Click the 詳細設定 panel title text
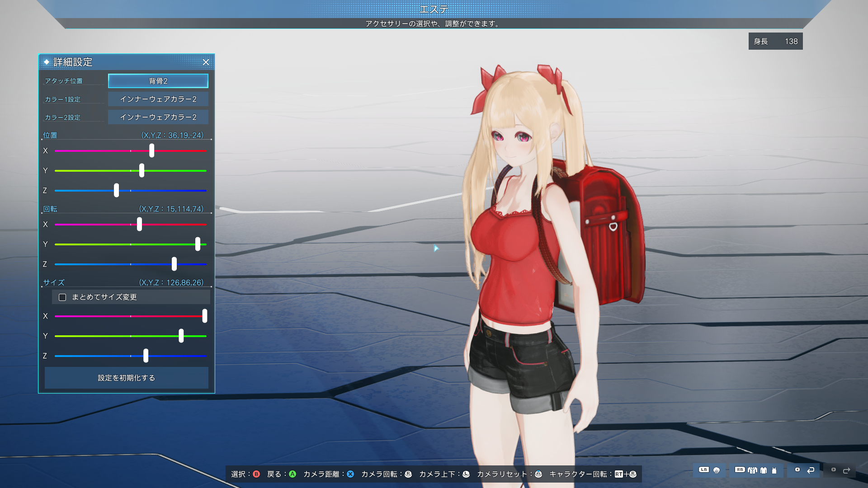868x488 pixels. click(73, 62)
